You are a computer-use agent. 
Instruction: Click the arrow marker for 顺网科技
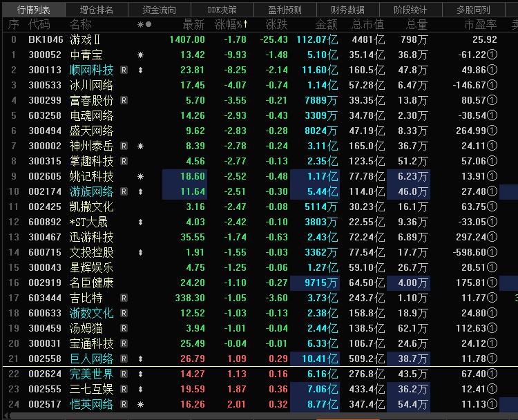[x=140, y=70]
